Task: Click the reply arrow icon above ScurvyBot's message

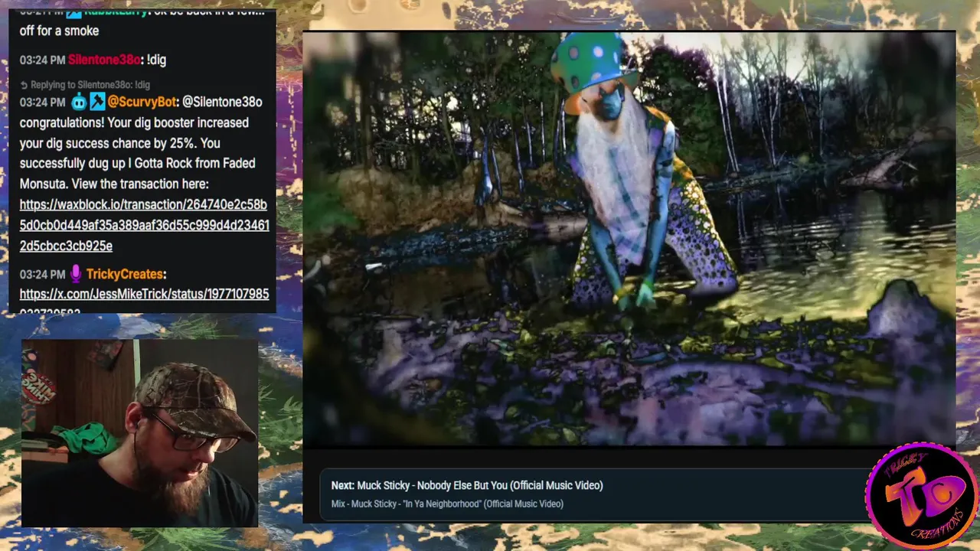Action: [24, 85]
